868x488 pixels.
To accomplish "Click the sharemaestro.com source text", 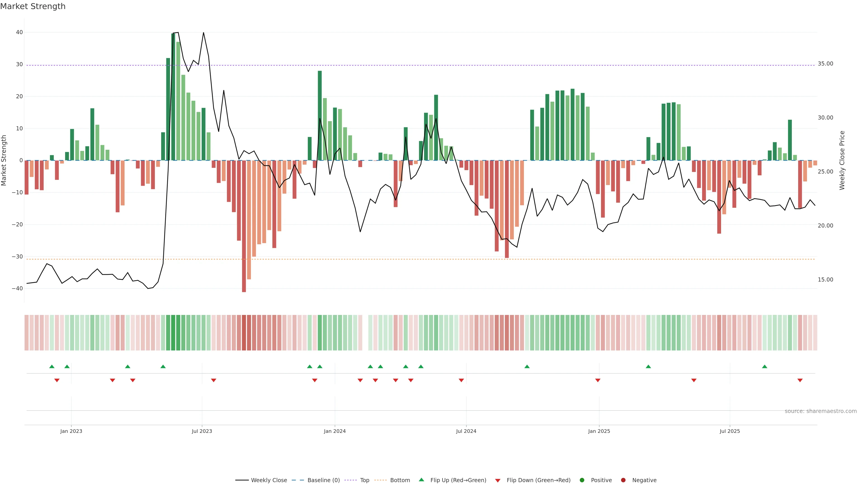I will tap(821, 411).
